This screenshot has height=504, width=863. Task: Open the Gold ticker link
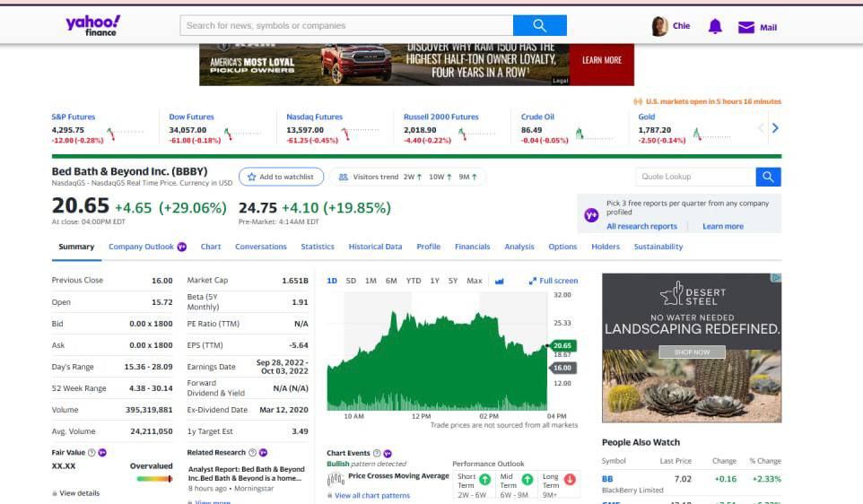pyautogui.click(x=647, y=117)
